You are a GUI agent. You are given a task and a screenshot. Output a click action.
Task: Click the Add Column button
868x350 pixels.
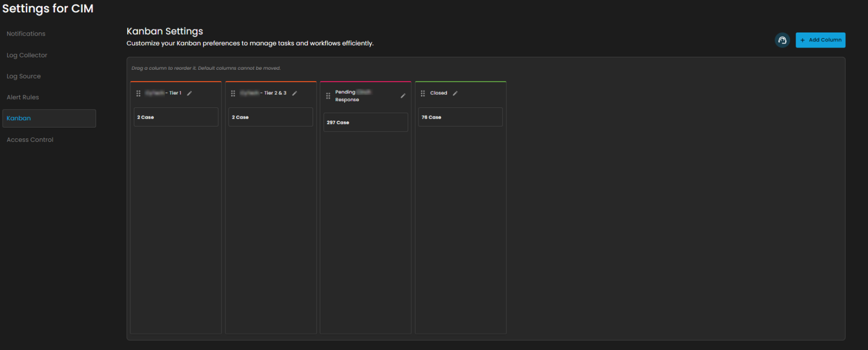(x=820, y=40)
